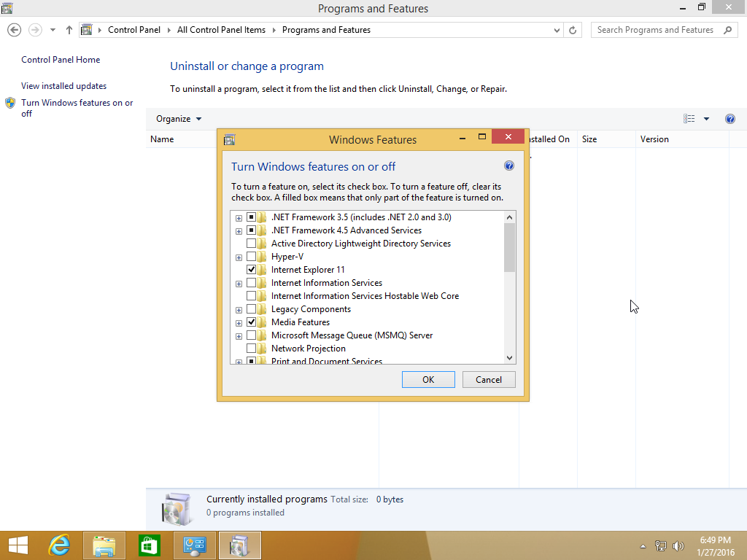The image size is (747, 560).
Task: Sort list by Size column
Action: click(x=606, y=139)
